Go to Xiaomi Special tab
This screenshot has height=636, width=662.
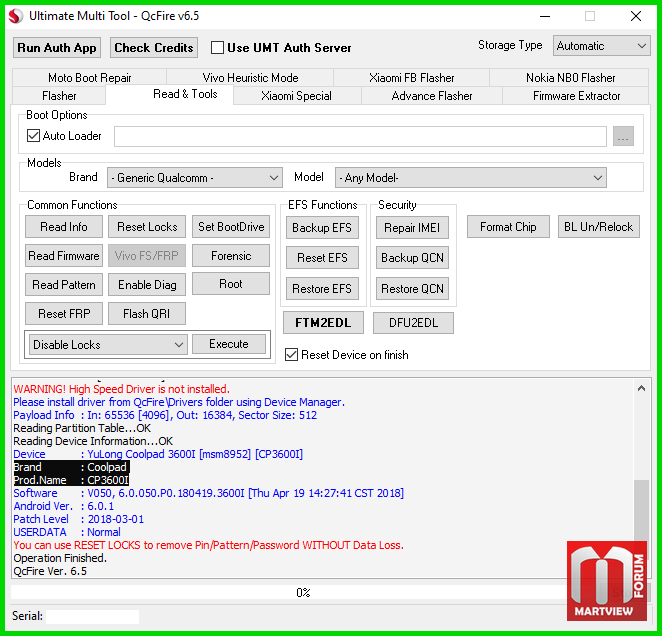click(x=296, y=96)
